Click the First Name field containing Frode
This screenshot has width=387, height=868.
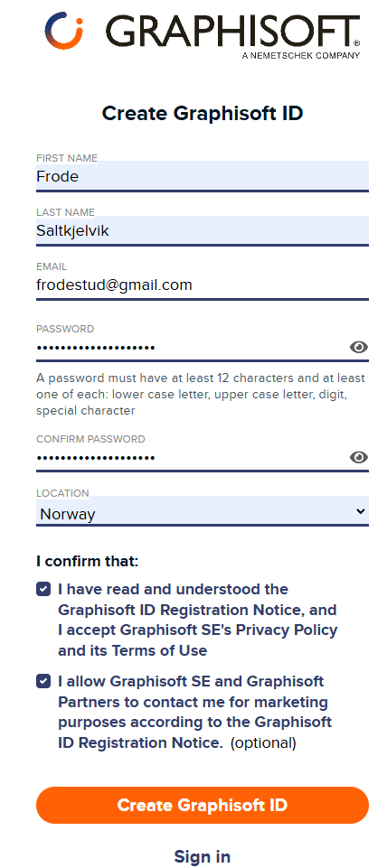(203, 177)
